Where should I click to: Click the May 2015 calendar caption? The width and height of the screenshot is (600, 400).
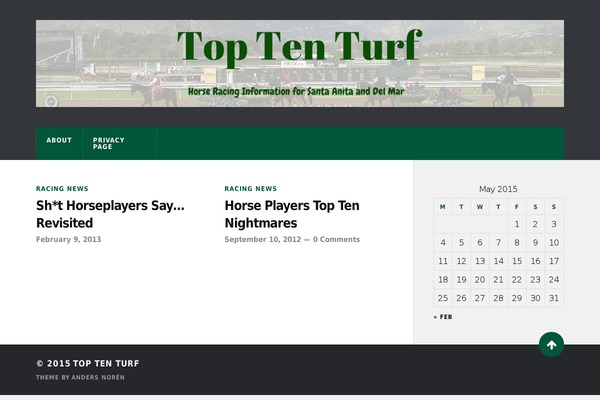coord(498,189)
